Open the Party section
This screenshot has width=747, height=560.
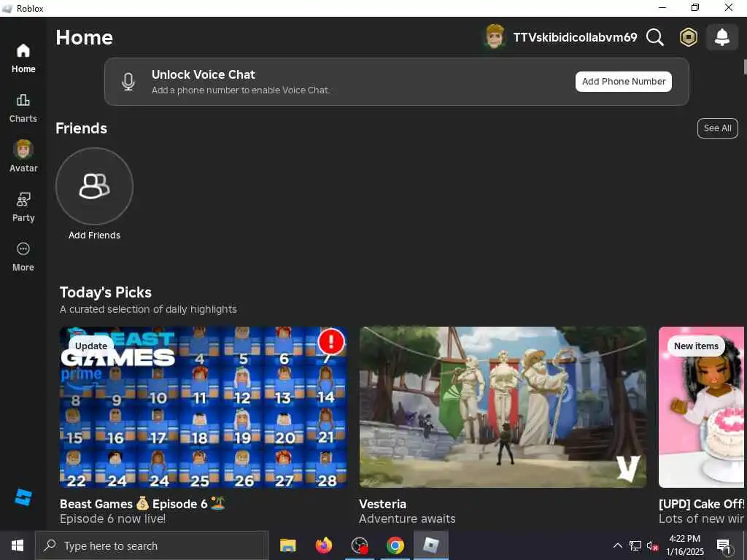[x=23, y=207]
